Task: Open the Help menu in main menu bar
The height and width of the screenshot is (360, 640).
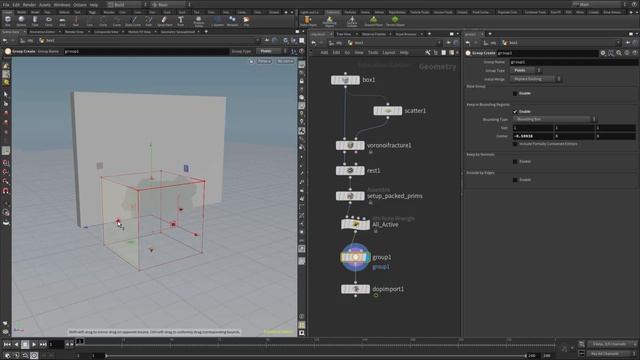Action: tap(94, 4)
